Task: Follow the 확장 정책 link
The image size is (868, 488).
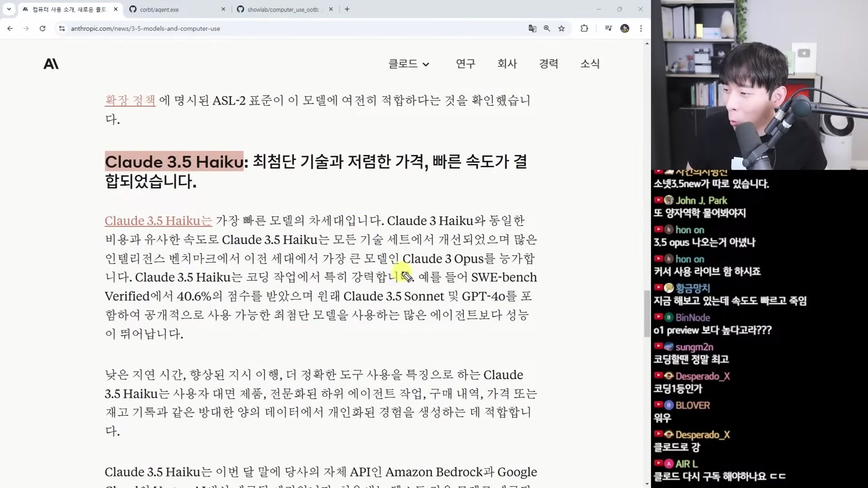Action: click(x=130, y=100)
